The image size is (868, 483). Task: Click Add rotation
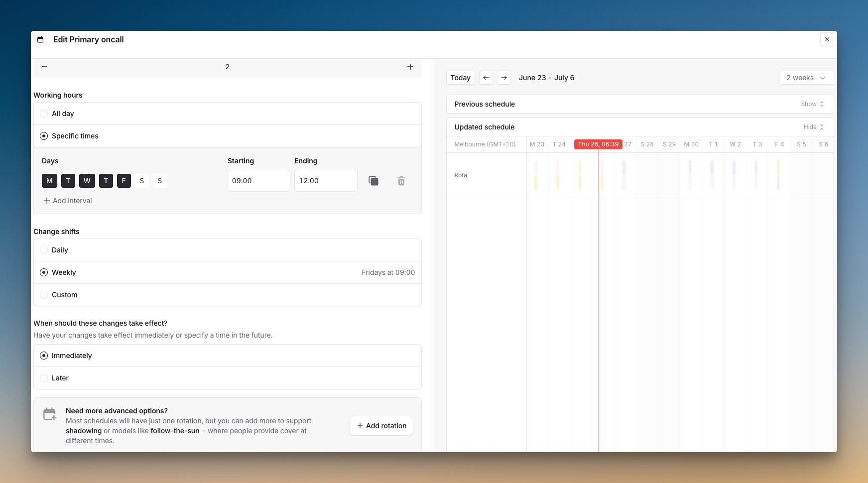click(x=381, y=426)
